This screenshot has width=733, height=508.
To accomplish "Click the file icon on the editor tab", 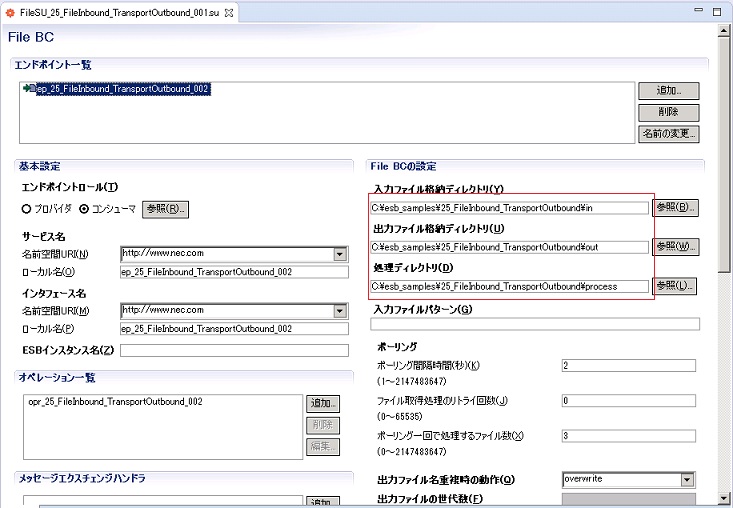I will point(11,11).
